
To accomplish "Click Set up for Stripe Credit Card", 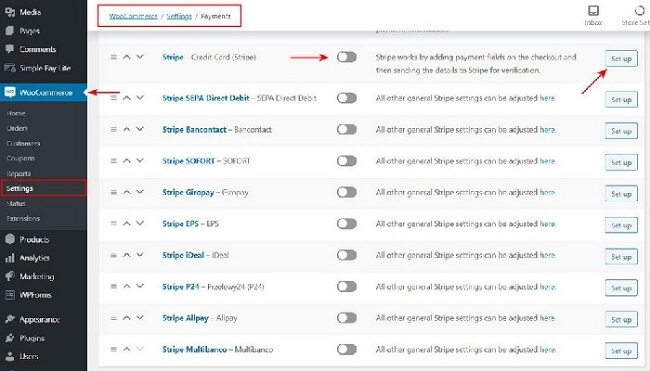I will 621,58.
